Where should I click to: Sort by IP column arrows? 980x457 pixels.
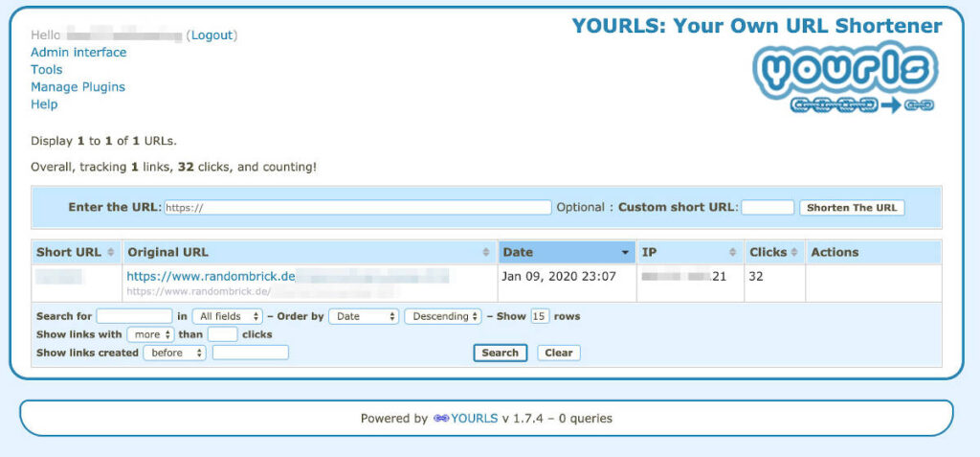[x=732, y=252]
